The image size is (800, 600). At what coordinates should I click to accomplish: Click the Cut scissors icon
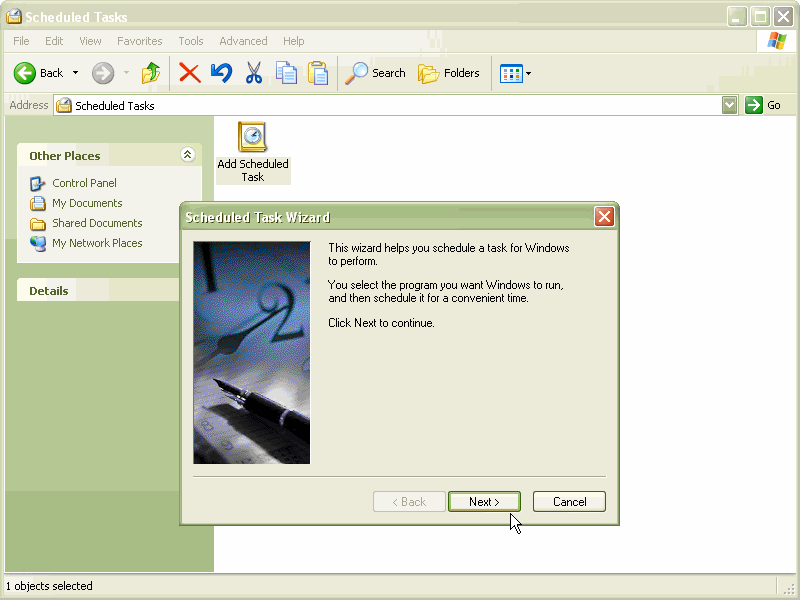254,73
